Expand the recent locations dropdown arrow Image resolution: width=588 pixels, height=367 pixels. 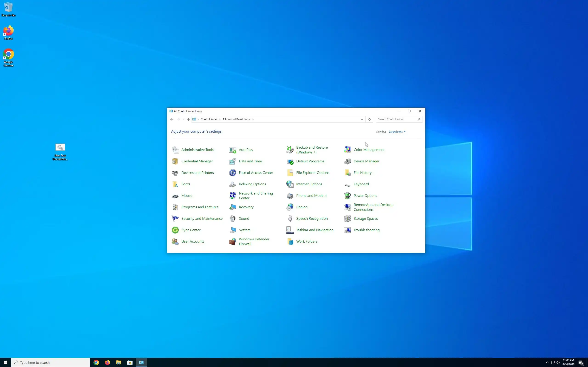[x=184, y=119]
